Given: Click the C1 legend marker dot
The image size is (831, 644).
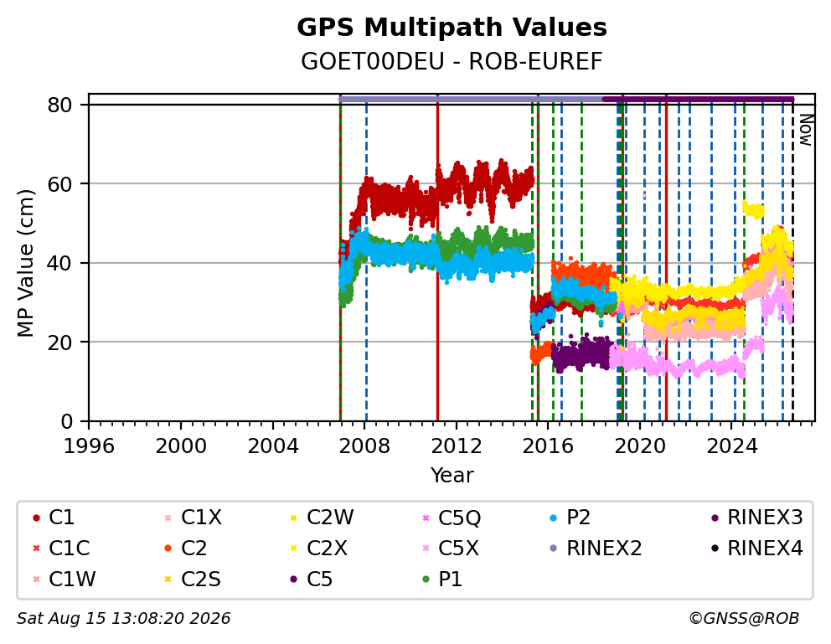Looking at the screenshot, I should [36, 518].
